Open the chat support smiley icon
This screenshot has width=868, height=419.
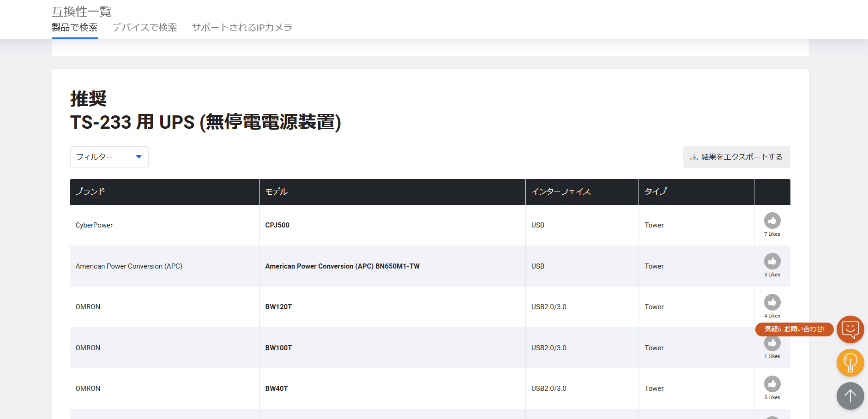coord(850,329)
